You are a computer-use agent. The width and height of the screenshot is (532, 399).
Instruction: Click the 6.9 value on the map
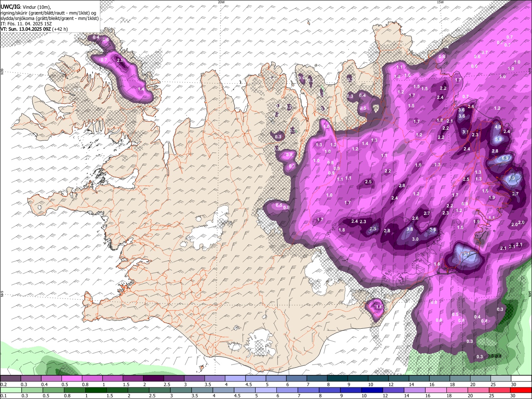tap(505, 158)
